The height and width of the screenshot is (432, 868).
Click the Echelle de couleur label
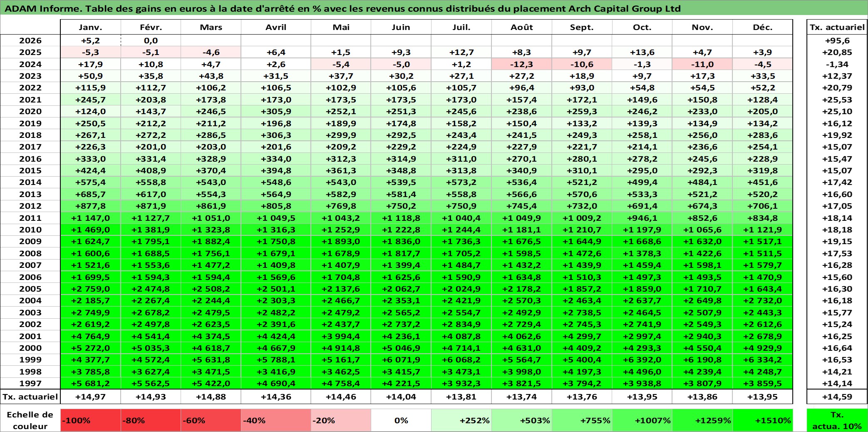(30, 420)
